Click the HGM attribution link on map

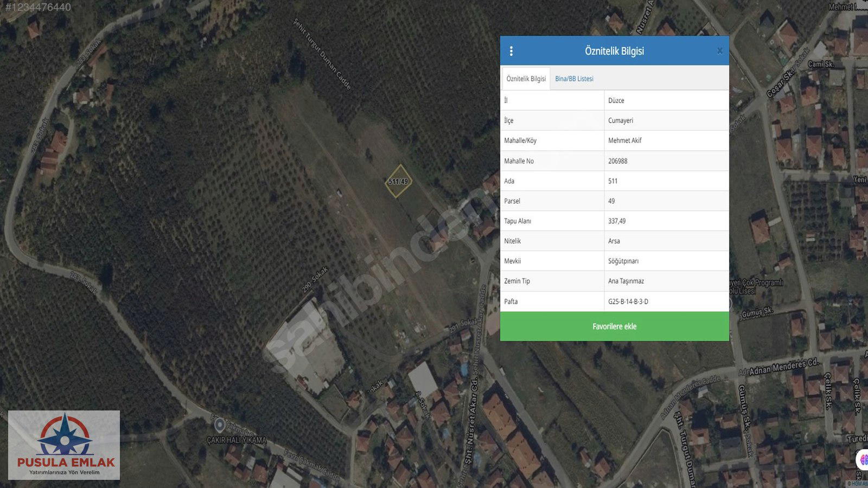coord(857,484)
